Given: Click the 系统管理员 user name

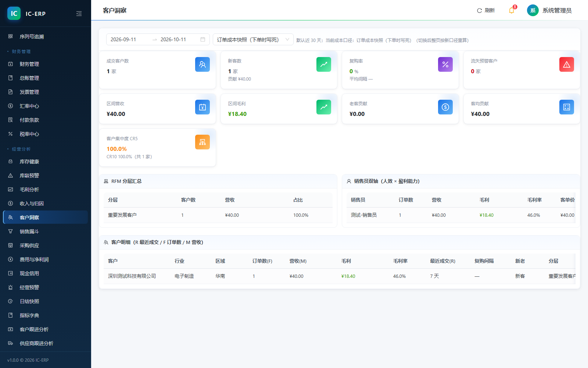Looking at the screenshot, I should [557, 10].
